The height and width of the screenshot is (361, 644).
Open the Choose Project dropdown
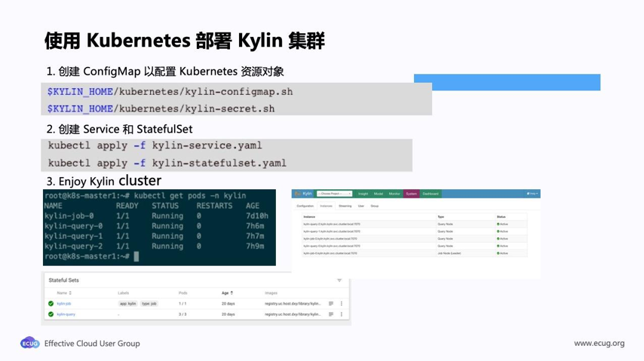pos(334,194)
